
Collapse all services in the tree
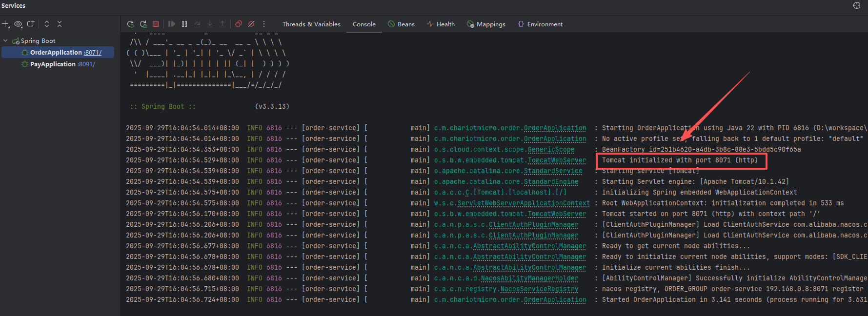60,24
